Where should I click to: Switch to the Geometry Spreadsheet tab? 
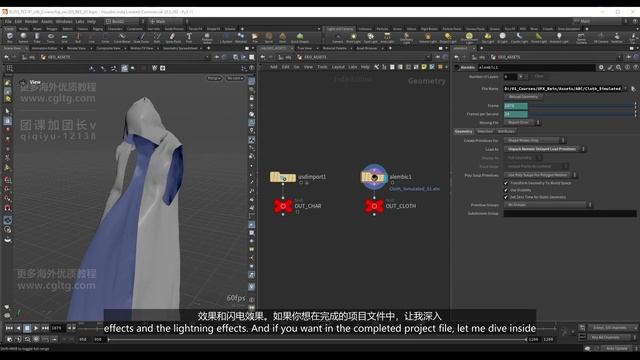[180, 48]
